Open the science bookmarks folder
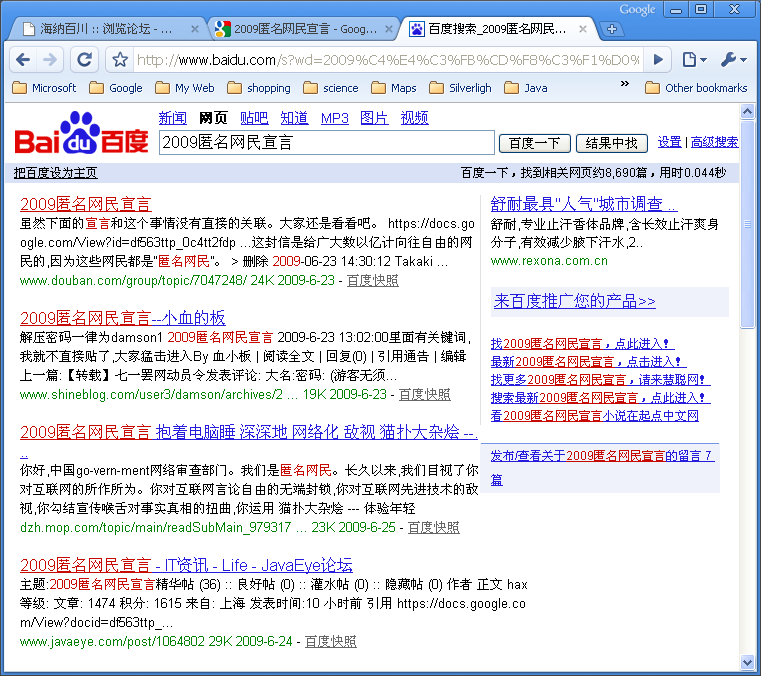761x676 pixels. 331,88
